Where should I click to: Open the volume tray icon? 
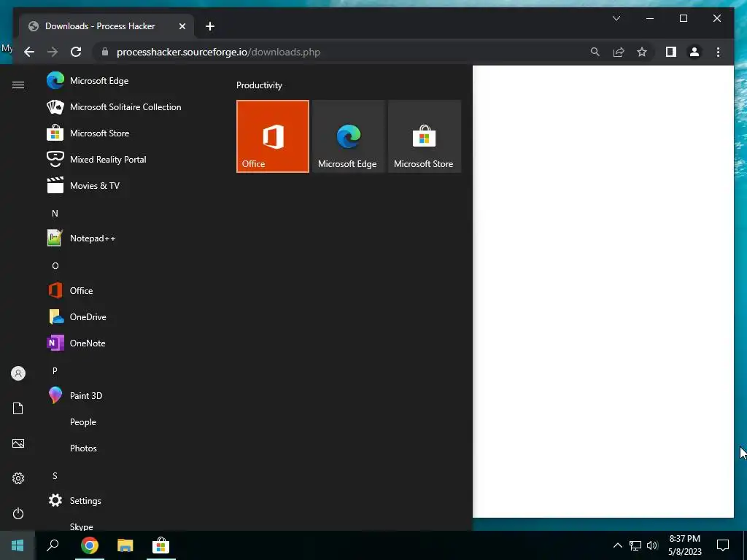(x=652, y=545)
